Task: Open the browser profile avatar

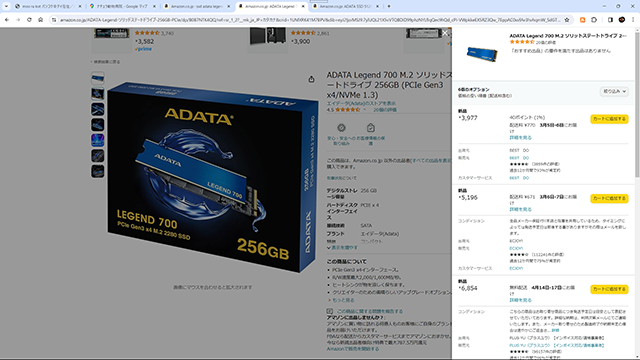Action: 622,20
